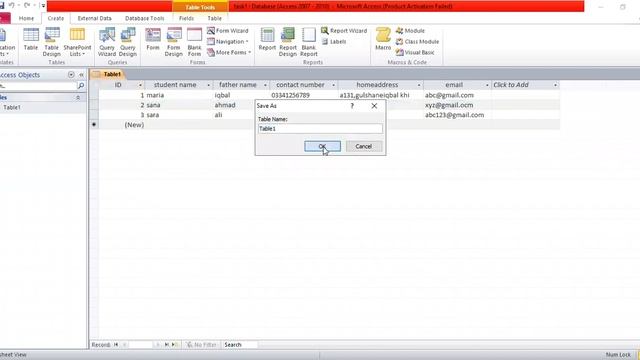The image size is (640, 360).
Task: Select Table1 in the navigation pane
Action: pyautogui.click(x=12, y=107)
